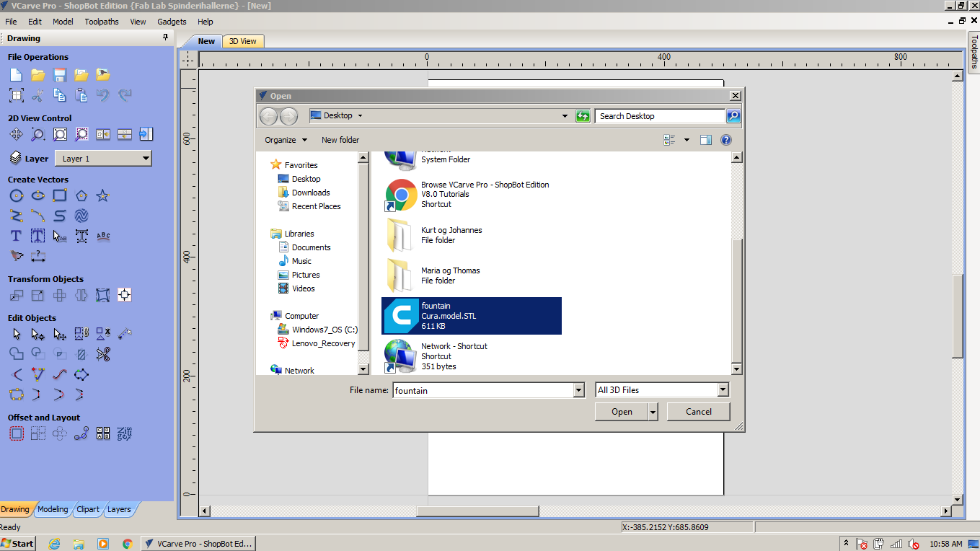Viewport: 980px width, 551px height.
Task: Select the Draw Polyline tool
Action: tap(16, 216)
